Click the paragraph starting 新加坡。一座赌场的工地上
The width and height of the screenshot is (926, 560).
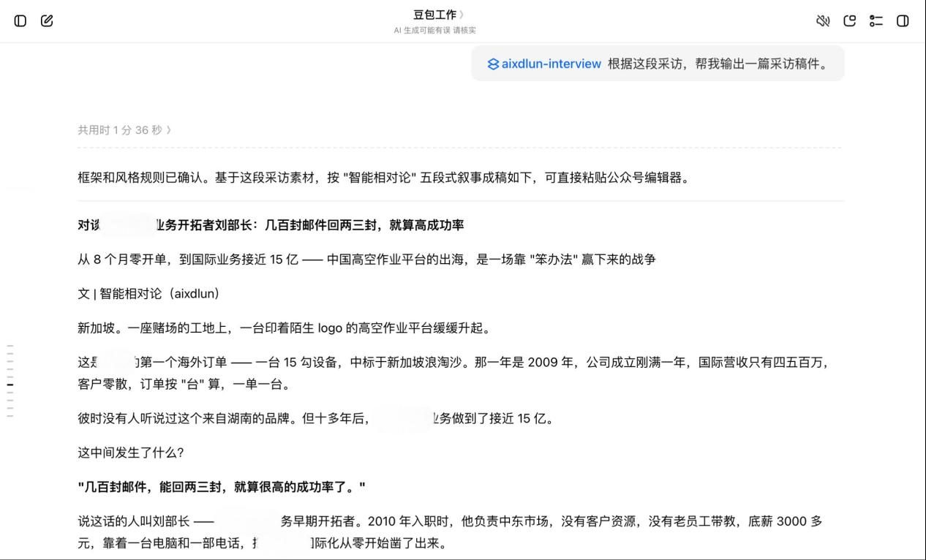click(284, 328)
